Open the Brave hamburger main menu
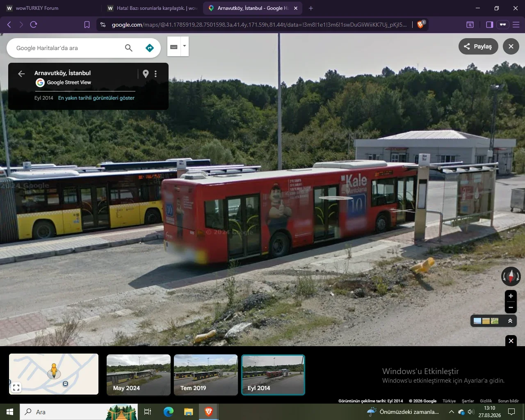The width and height of the screenshot is (525, 420). [516, 25]
